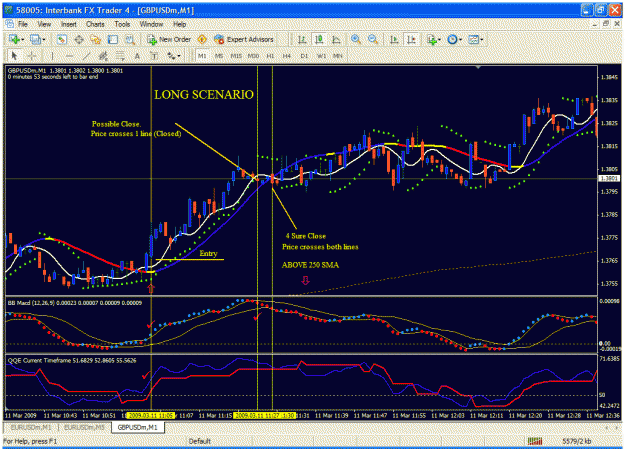Open the Templates dropdown
This screenshot has height=449, width=625.
(476, 39)
